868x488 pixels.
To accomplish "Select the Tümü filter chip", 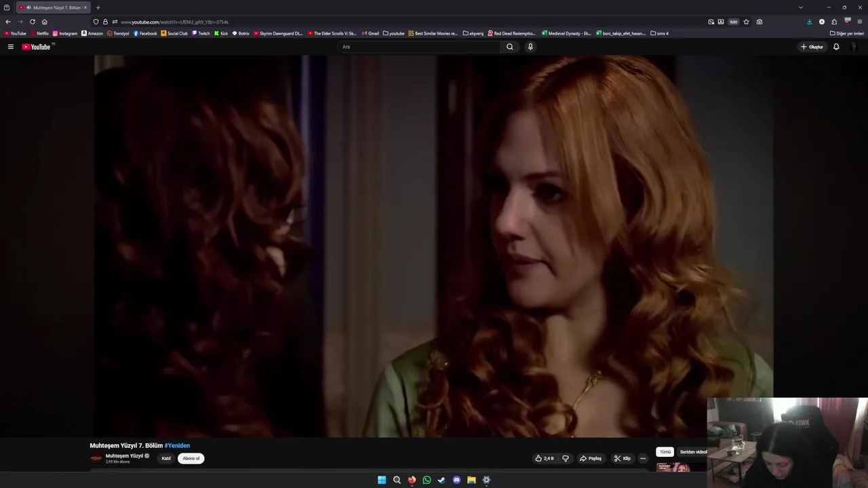I will pyautogui.click(x=665, y=451).
